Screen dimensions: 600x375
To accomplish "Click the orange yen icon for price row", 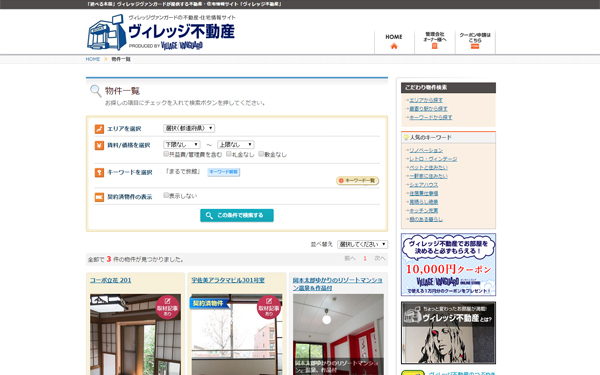I will click(x=99, y=145).
